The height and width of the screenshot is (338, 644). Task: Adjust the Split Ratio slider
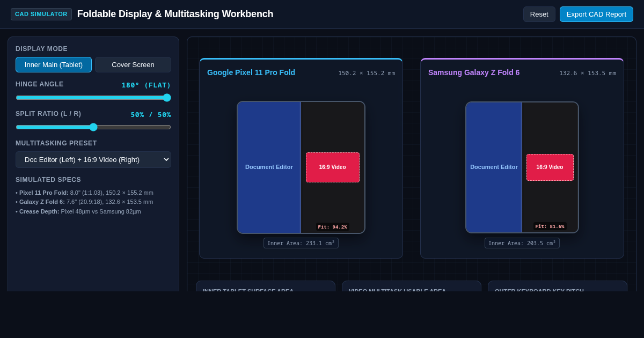point(93,127)
